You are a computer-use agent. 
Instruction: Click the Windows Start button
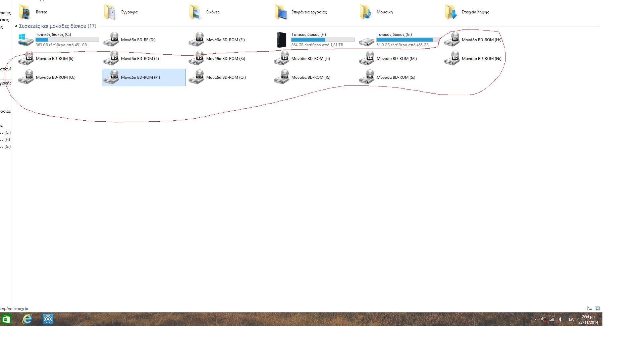click(6, 319)
